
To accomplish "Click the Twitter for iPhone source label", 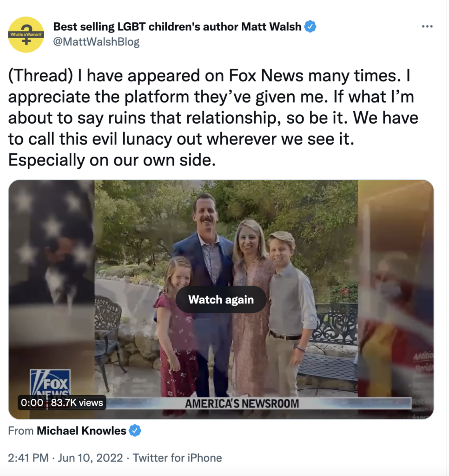I will point(177,458).
